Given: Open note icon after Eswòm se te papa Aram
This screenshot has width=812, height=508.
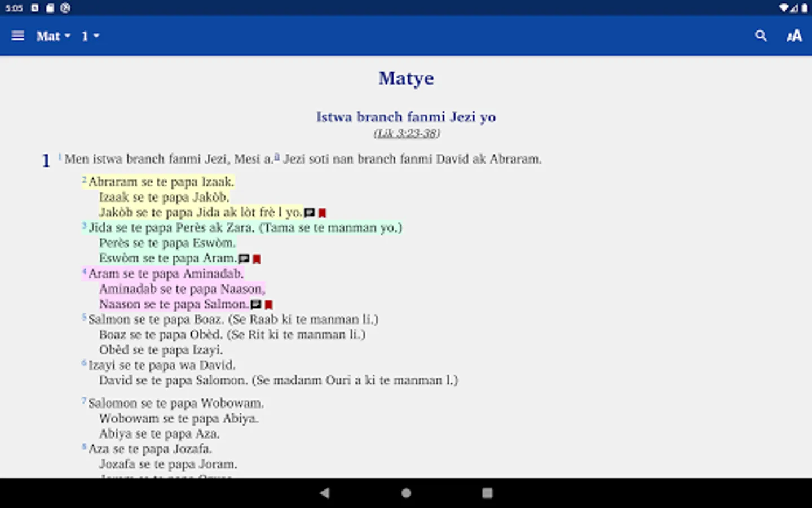Looking at the screenshot, I should 244,259.
